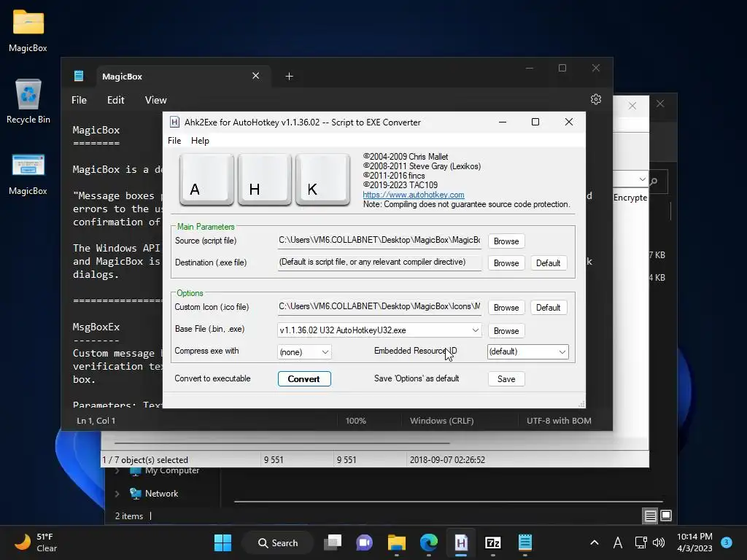747x560 pixels.
Task: Browse for the Source script file
Action: (x=506, y=241)
